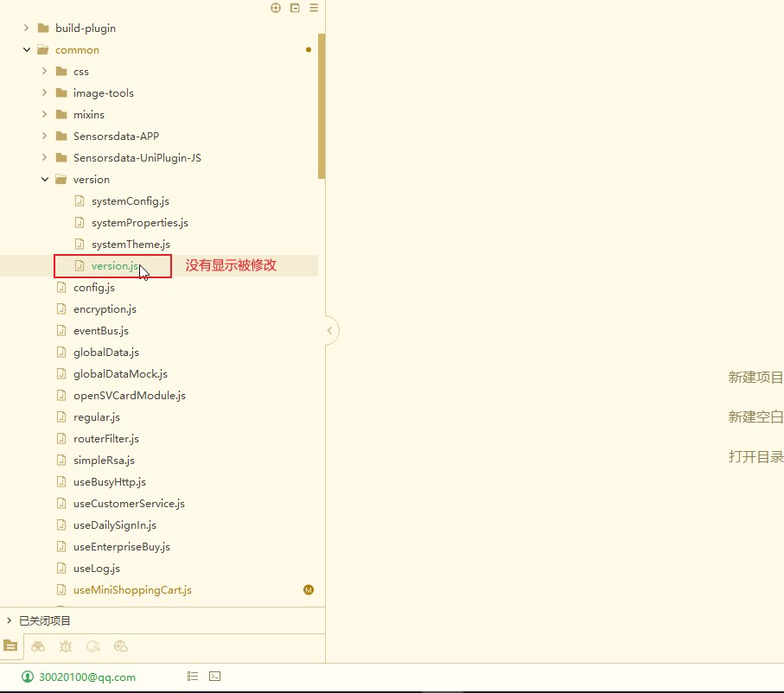Click the terminal icon in status bar

(215, 677)
